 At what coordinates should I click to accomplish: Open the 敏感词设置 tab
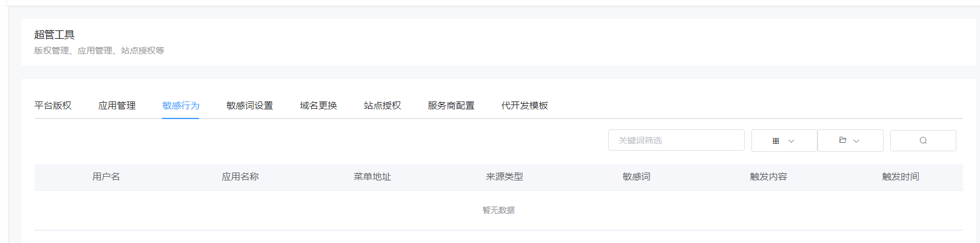[x=249, y=106]
